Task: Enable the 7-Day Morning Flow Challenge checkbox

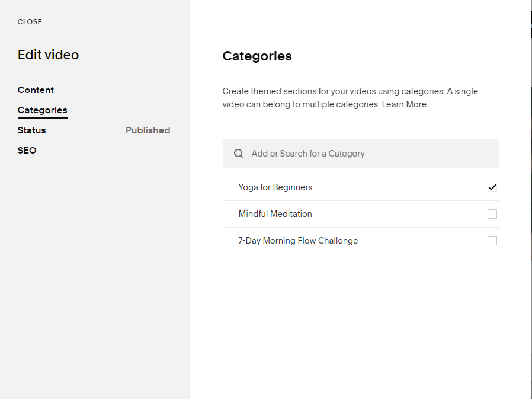Action: click(492, 241)
